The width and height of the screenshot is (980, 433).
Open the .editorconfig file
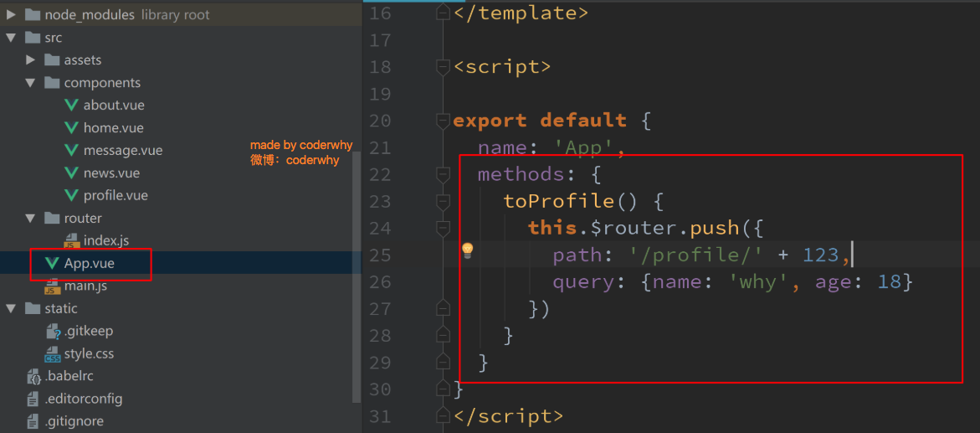pos(84,399)
